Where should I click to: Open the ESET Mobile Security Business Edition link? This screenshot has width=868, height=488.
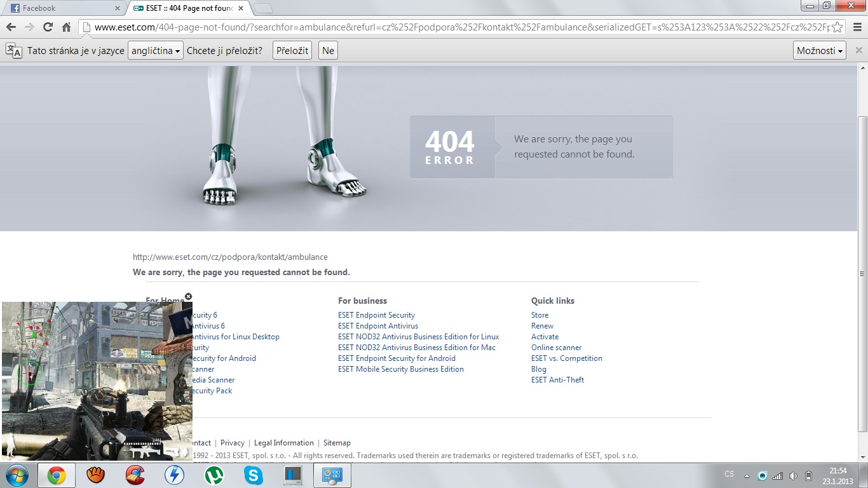401,369
